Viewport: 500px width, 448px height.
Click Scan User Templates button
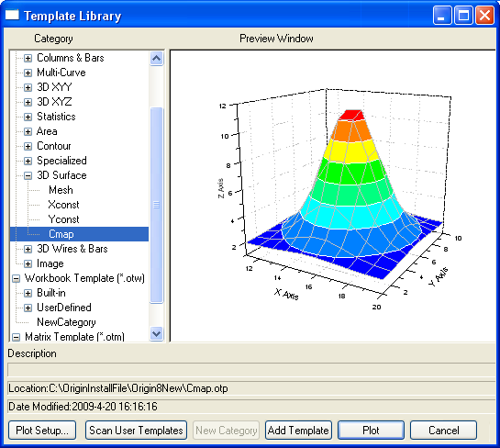click(136, 431)
